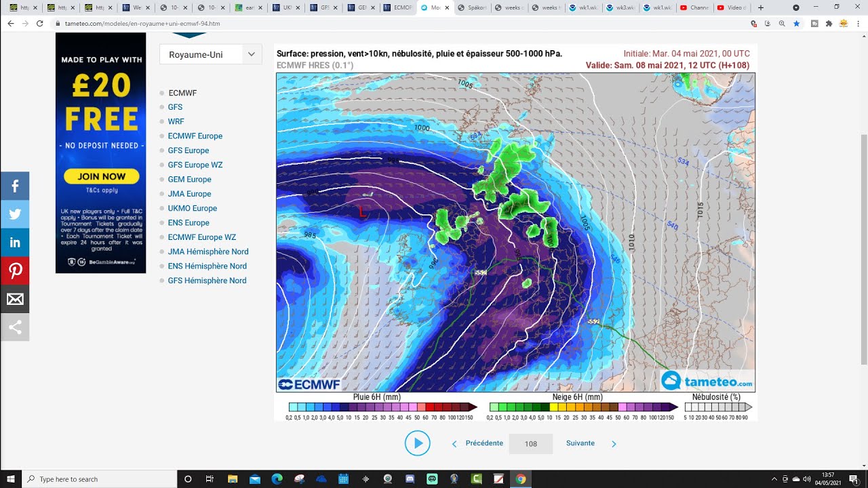Choose UKMO Europe model
This screenshot has height=488, width=868.
[x=193, y=208]
